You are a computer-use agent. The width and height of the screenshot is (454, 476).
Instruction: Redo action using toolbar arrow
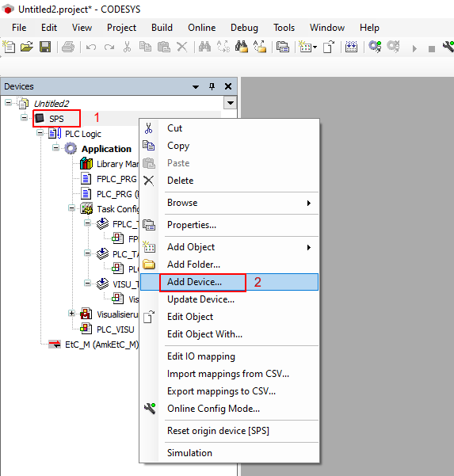click(x=109, y=47)
